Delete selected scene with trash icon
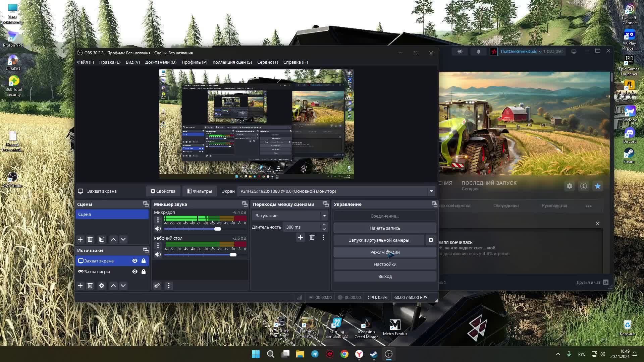The image size is (644, 362). [x=90, y=239]
